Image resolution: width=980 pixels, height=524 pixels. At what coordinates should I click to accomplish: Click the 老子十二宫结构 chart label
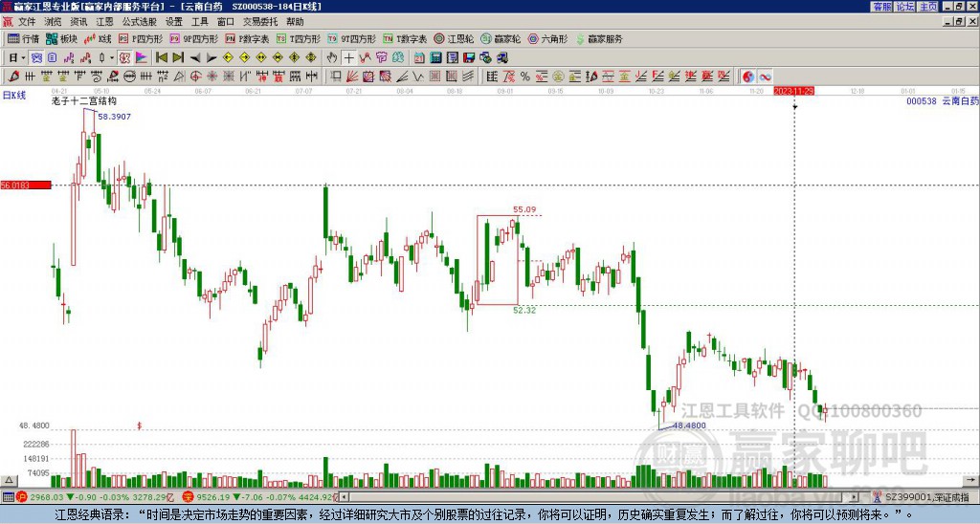pyautogui.click(x=84, y=101)
